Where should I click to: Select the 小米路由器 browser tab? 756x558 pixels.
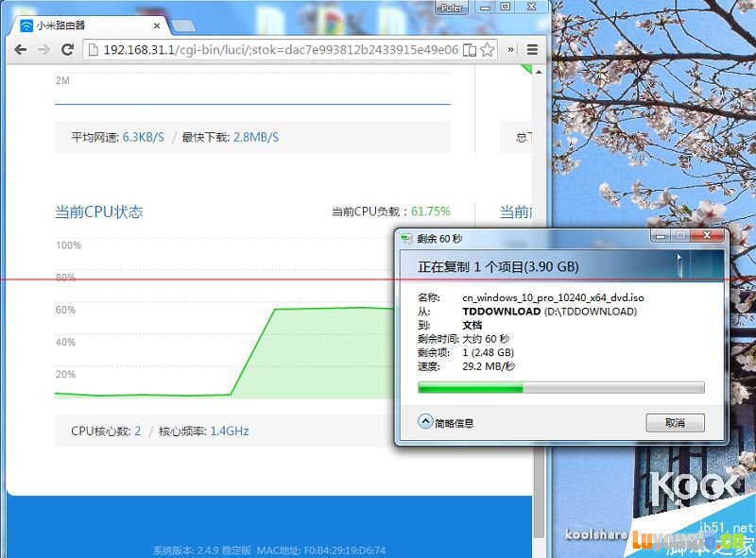click(x=90, y=25)
